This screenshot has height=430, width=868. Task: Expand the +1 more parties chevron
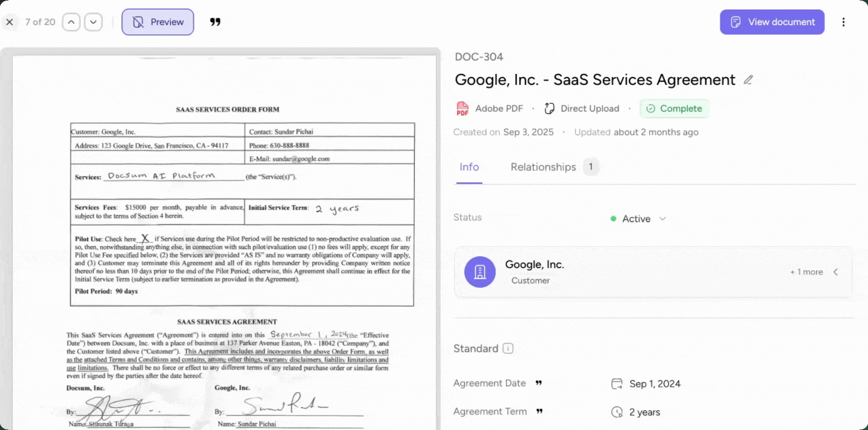pos(836,272)
